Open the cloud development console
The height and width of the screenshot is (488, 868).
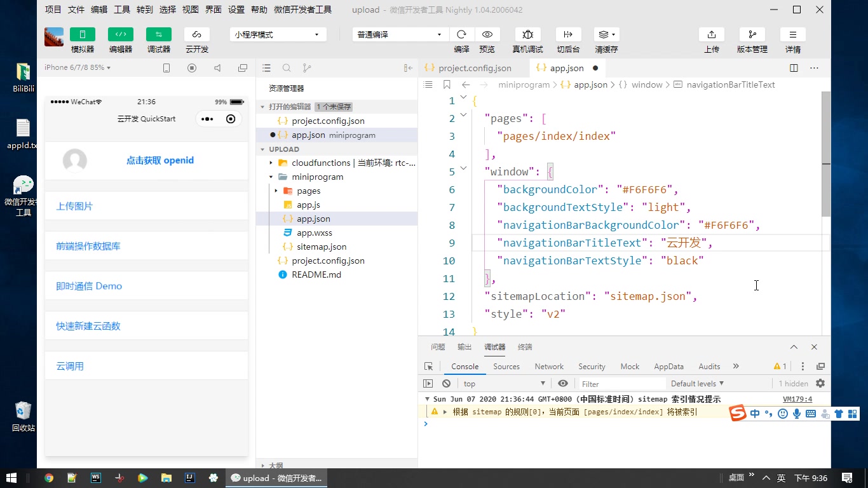click(x=197, y=34)
